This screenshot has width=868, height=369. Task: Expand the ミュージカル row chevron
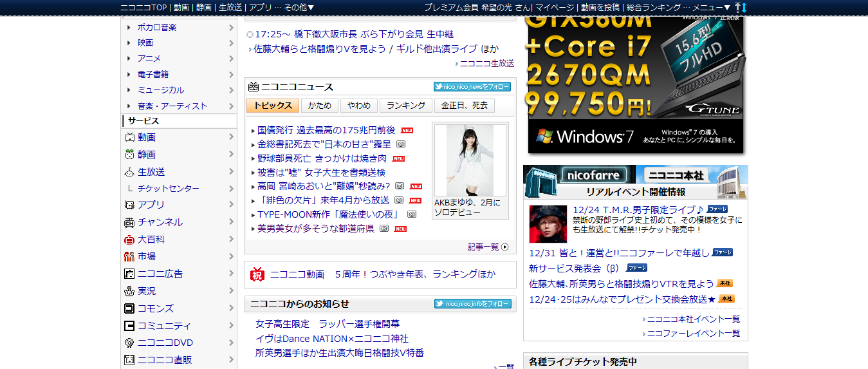(x=231, y=90)
